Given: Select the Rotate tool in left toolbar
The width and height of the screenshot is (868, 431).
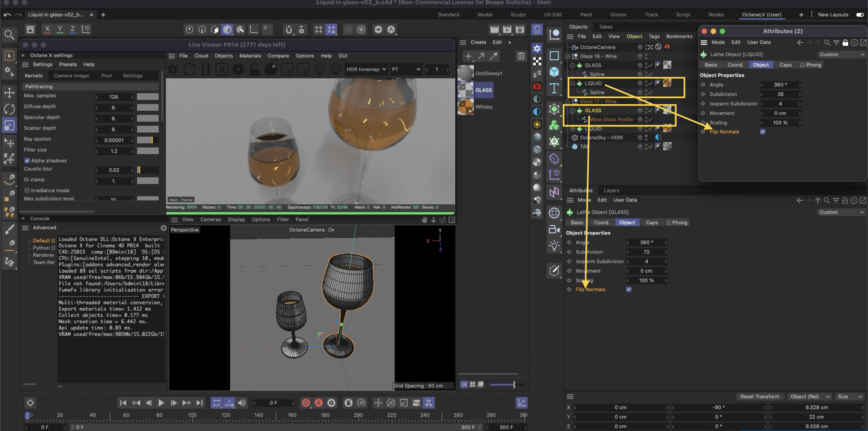Looking at the screenshot, I should click(10, 109).
